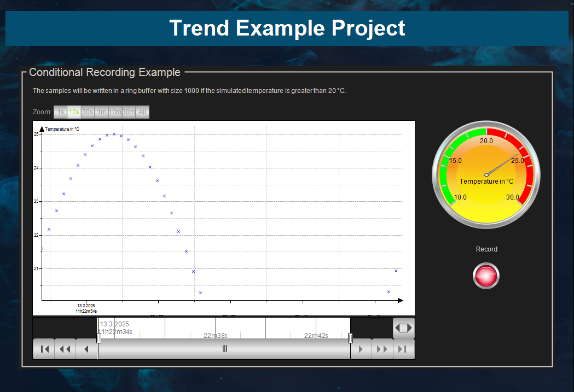Click the horizontal scrollbar thumb below the timeline
Screen dimensions: 574x392
(224, 348)
